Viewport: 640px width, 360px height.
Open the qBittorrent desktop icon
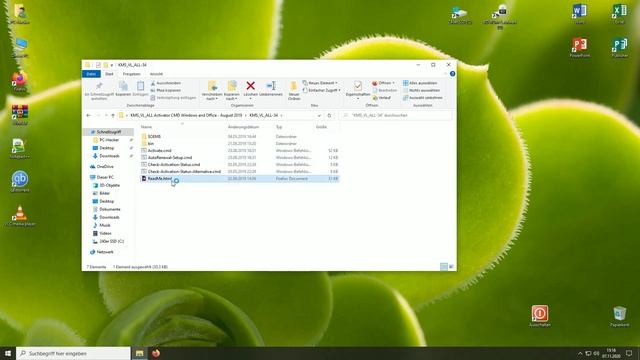coord(20,182)
